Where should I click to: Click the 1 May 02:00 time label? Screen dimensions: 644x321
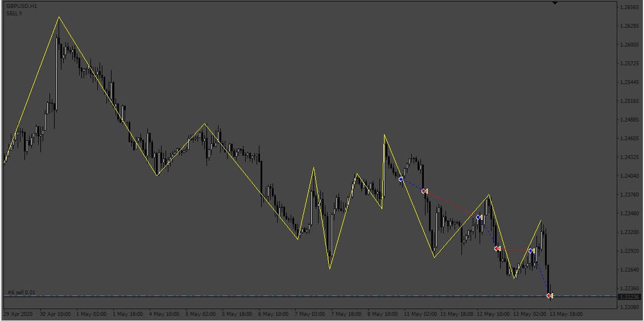click(x=91, y=314)
